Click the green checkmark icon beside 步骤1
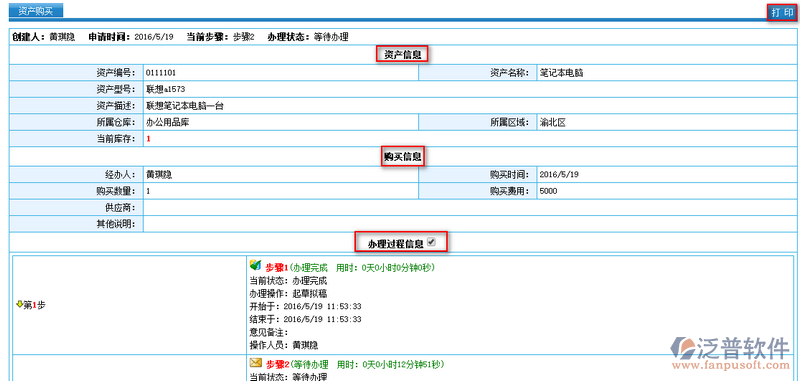The width and height of the screenshot is (800, 381). tap(255, 265)
